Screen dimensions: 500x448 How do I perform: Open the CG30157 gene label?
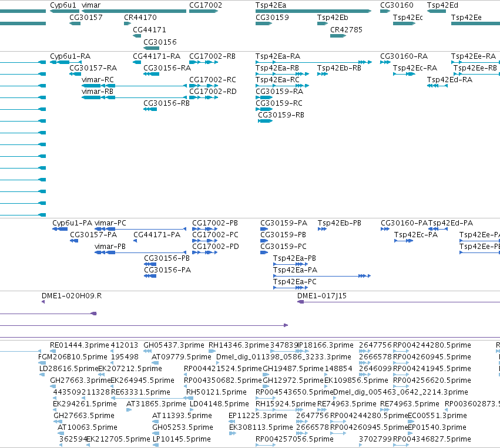click(x=86, y=17)
